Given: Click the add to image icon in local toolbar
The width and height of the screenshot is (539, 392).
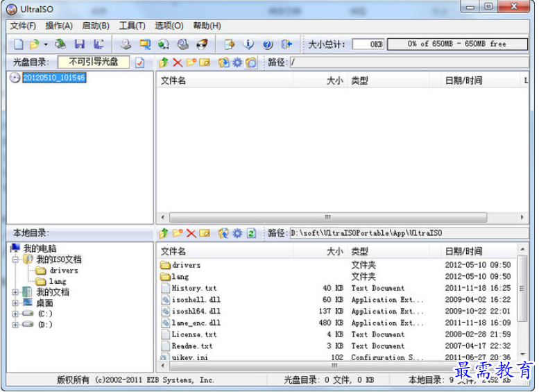Looking at the screenshot, I should pos(224,234).
